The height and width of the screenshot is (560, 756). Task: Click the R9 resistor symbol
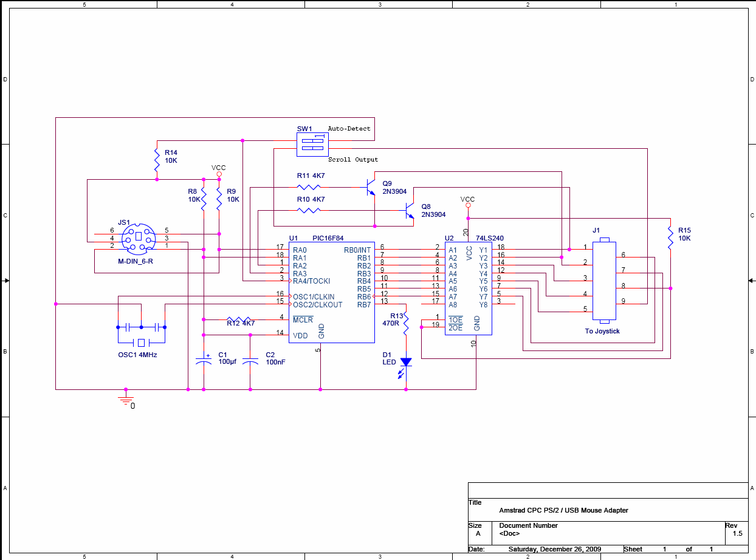pos(219,199)
